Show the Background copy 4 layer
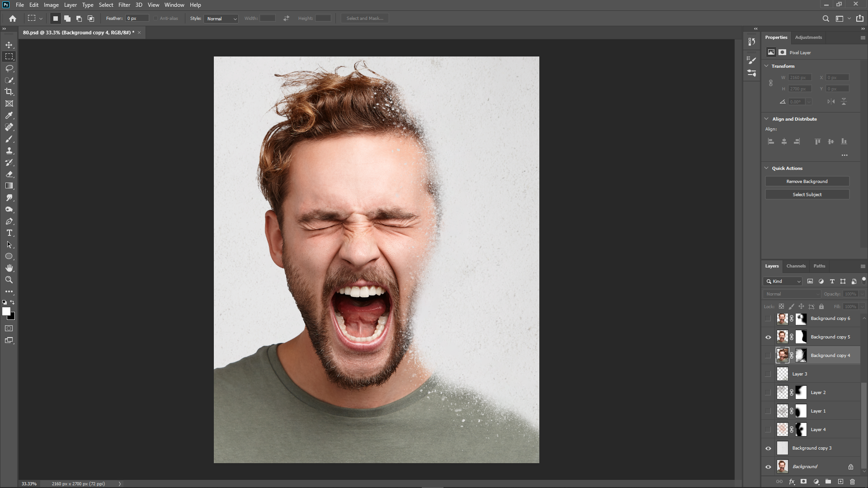Screen dimensions: 868x488 coord(768,356)
